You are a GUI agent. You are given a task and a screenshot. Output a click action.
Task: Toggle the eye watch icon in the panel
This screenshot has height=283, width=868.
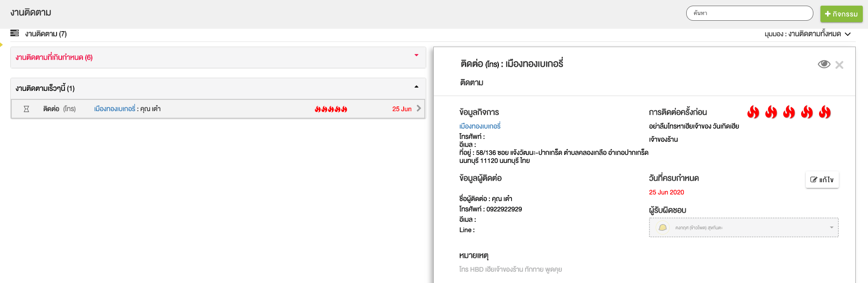824,65
